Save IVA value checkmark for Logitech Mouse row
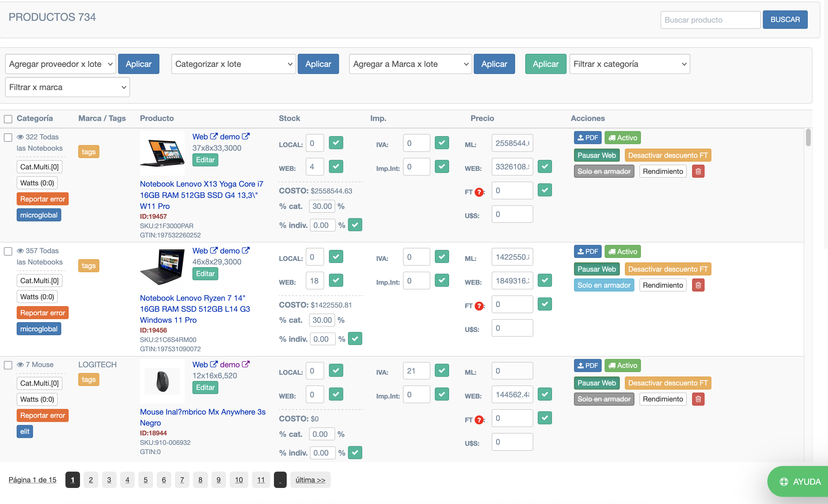This screenshot has height=504, width=828. point(442,371)
